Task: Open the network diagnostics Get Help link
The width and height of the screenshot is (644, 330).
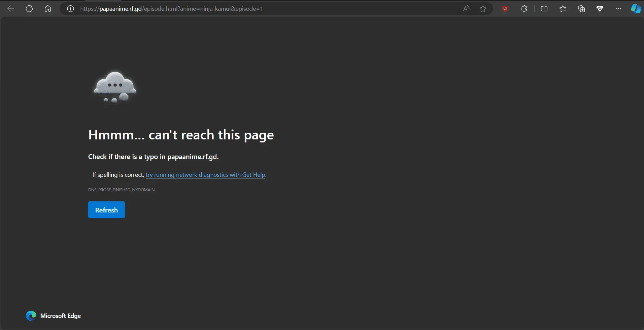Action: 205,175
